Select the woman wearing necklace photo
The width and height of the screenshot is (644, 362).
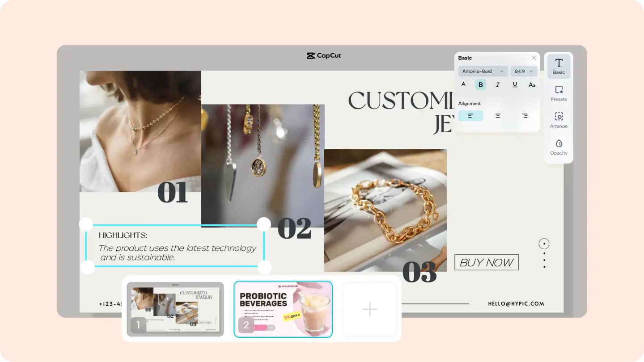pos(140,131)
